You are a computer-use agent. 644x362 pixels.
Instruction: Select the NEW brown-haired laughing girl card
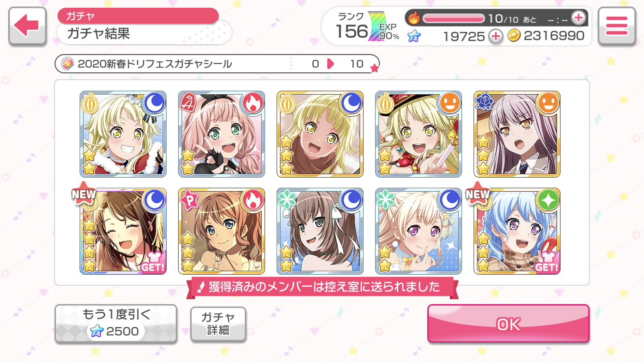(x=123, y=231)
